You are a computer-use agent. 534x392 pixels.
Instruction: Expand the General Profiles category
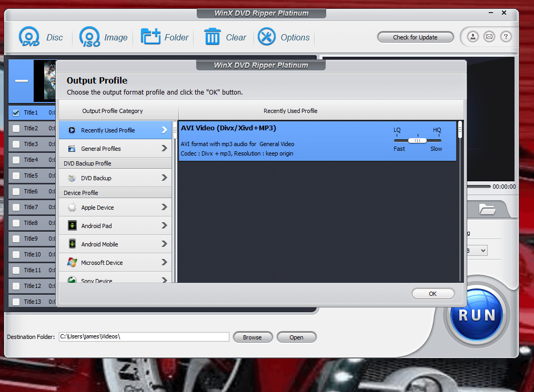pos(164,149)
